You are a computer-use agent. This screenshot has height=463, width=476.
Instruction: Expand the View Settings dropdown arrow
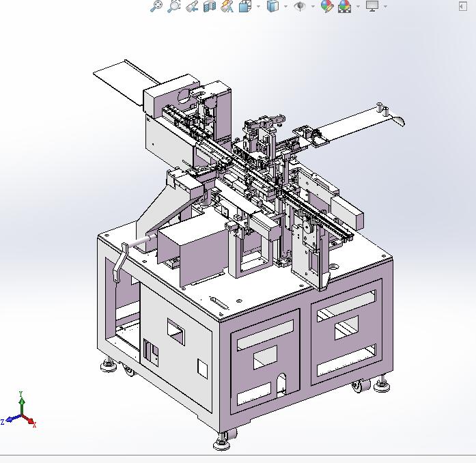click(x=386, y=6)
